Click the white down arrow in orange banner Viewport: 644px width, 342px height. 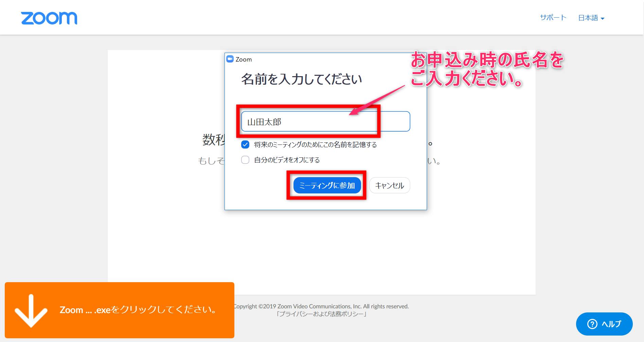click(x=31, y=311)
